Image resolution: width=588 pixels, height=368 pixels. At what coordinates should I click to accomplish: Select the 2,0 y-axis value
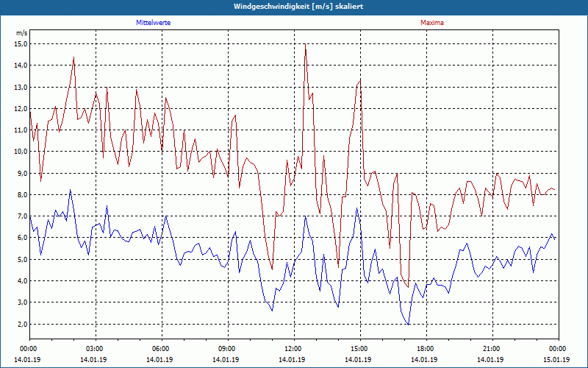[23, 324]
